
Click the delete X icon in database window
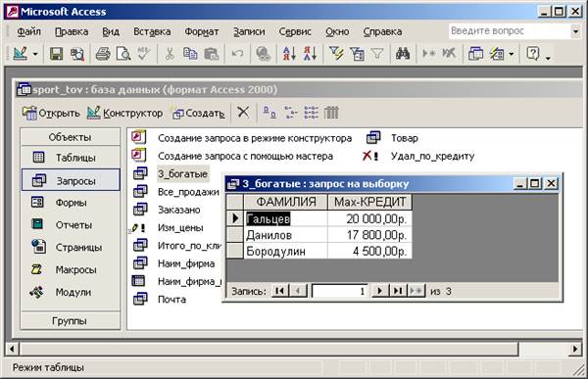coord(243,112)
